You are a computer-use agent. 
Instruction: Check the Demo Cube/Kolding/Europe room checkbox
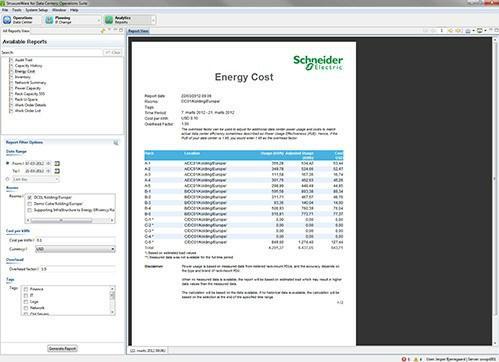coord(30,204)
